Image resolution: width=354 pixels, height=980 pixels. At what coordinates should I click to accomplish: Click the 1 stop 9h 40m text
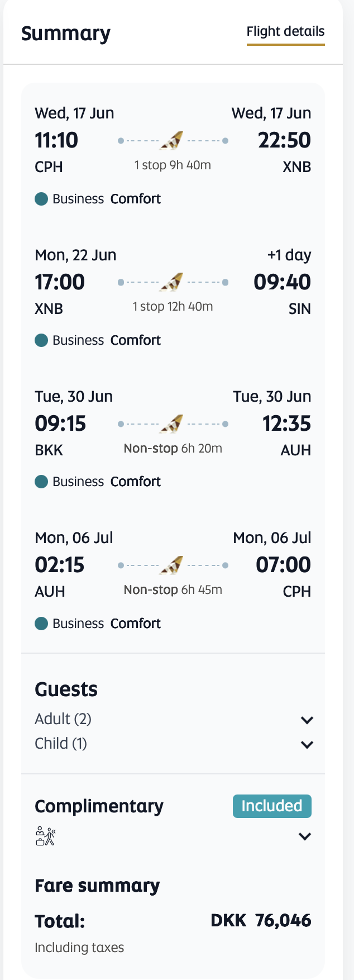pyautogui.click(x=173, y=165)
